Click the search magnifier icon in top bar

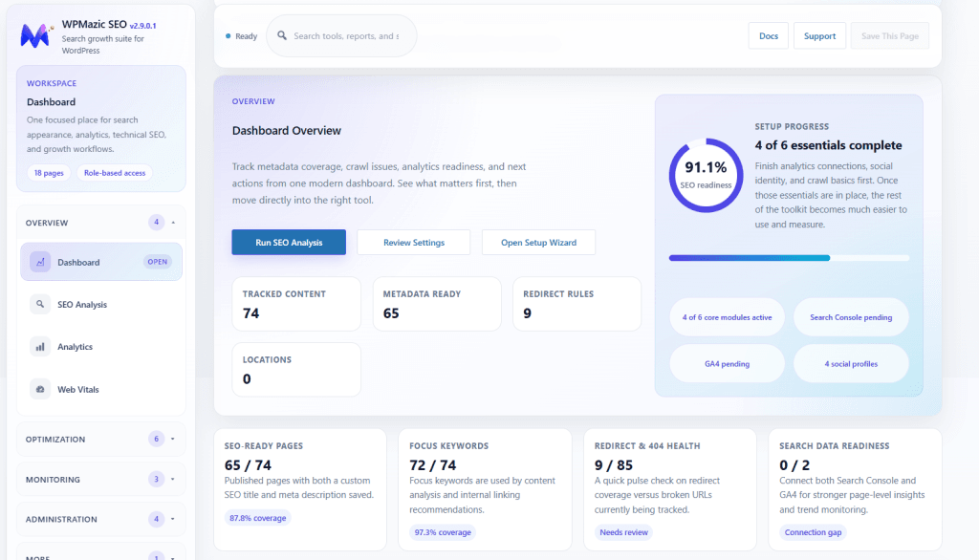pyautogui.click(x=282, y=35)
